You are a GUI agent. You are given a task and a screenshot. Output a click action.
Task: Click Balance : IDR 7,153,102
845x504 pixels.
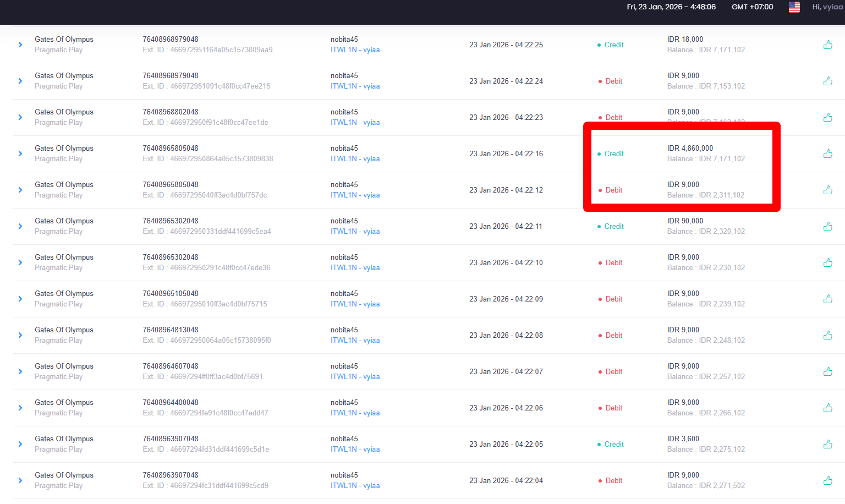click(x=706, y=86)
